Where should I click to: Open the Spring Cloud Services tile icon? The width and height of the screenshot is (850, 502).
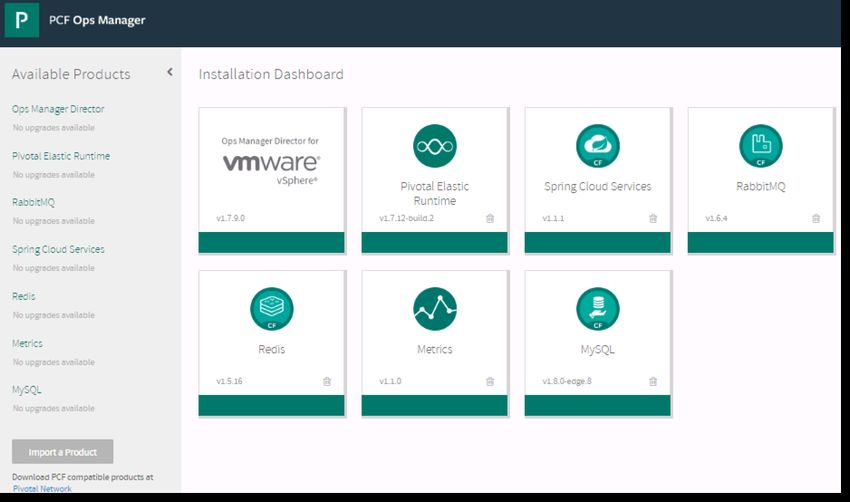pyautogui.click(x=597, y=146)
